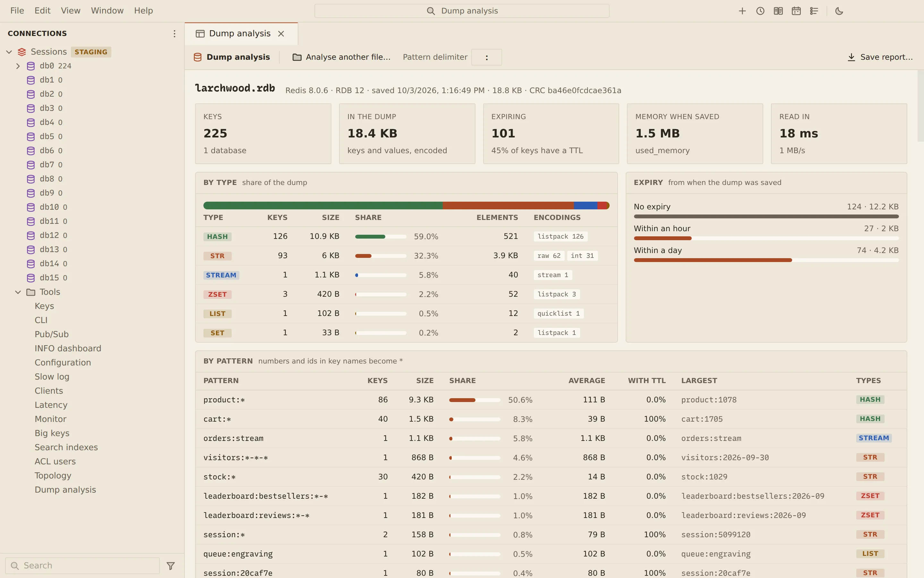The image size is (924, 578).
Task: Open the CLI tool
Action: click(41, 320)
